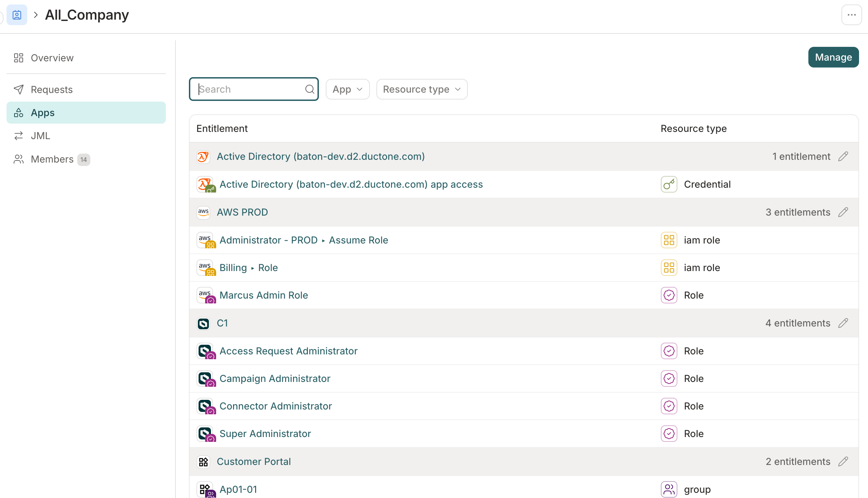The height and width of the screenshot is (498, 868).
Task: Click the Credential key icon
Action: click(x=669, y=184)
